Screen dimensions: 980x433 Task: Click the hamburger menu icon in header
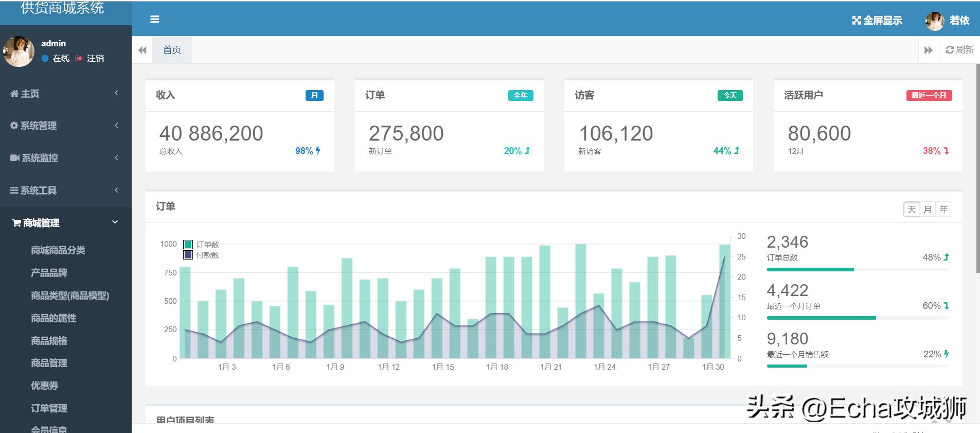154,19
